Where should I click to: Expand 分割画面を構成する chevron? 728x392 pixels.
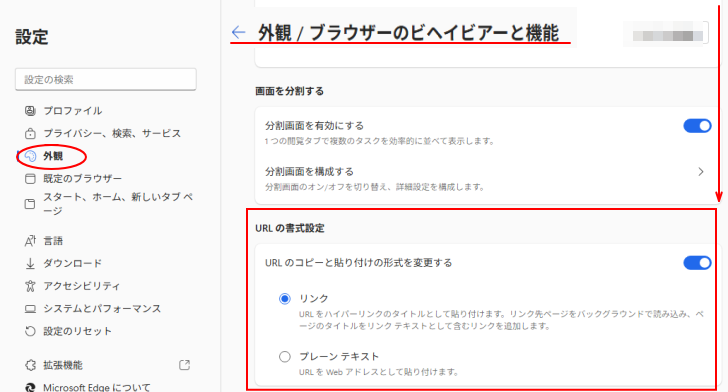pos(701,172)
